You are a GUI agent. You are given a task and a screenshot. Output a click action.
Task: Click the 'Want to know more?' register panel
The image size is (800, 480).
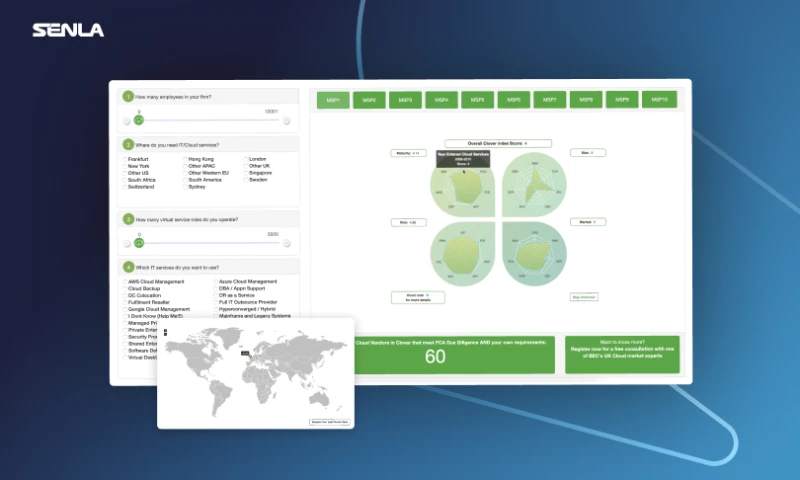pyautogui.click(x=622, y=355)
